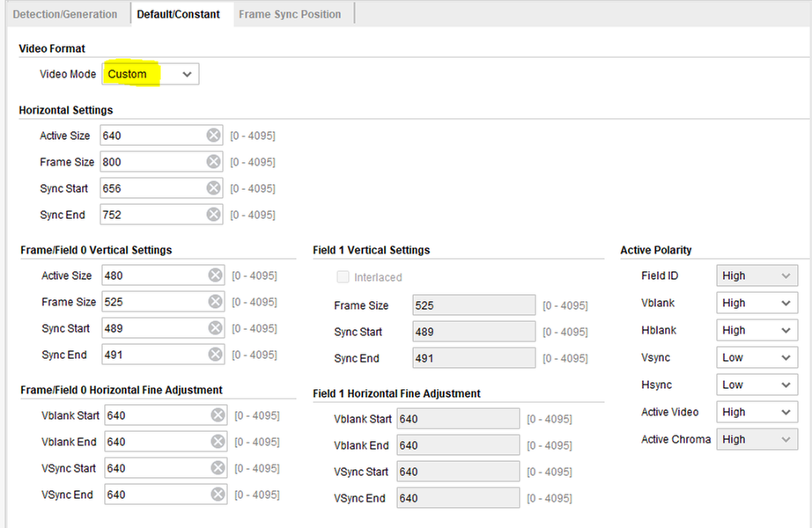Clear Frame/Field 0 Vertical Active Size
The width and height of the screenshot is (812, 528).
coord(215,275)
